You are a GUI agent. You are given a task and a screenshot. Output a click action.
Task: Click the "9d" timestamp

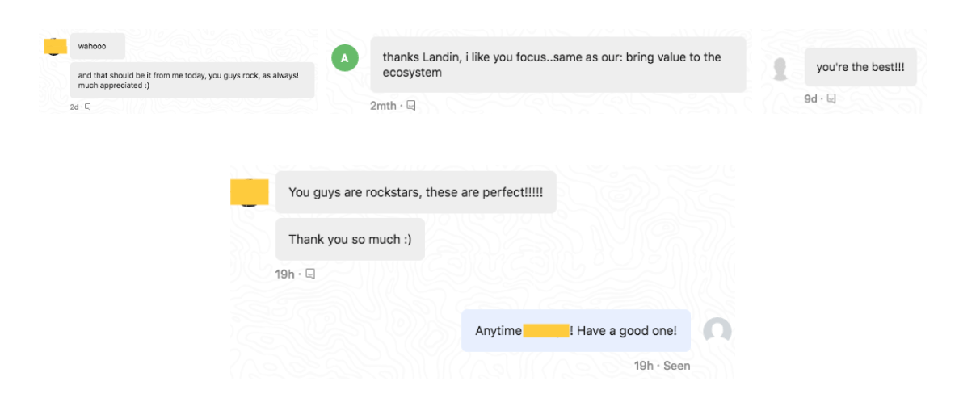(810, 98)
